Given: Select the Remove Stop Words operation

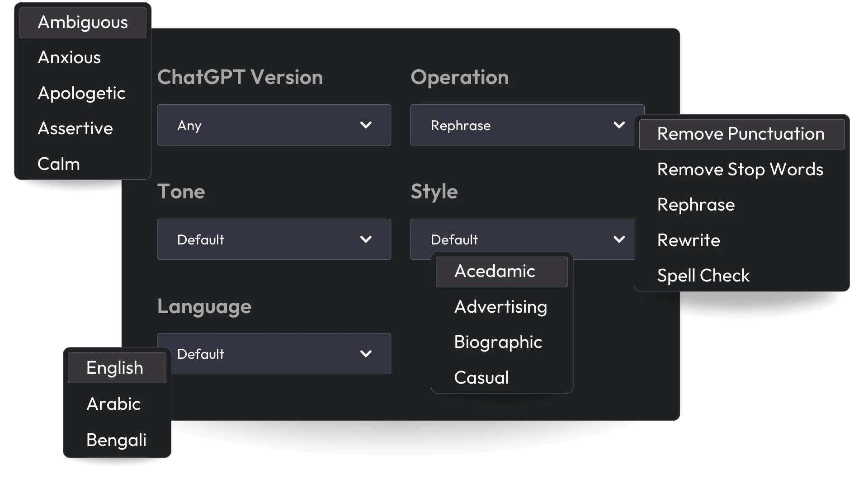Looking at the screenshot, I should [x=740, y=169].
